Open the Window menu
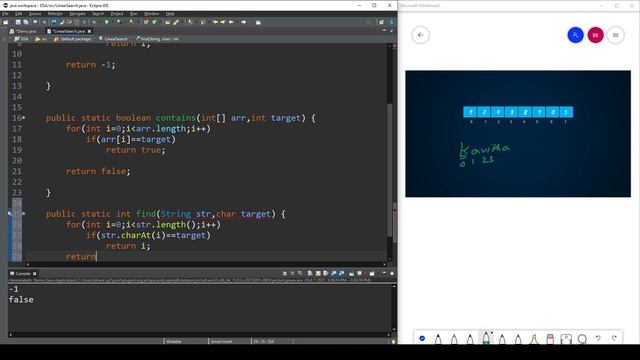This screenshot has width=640, height=360. point(151,14)
